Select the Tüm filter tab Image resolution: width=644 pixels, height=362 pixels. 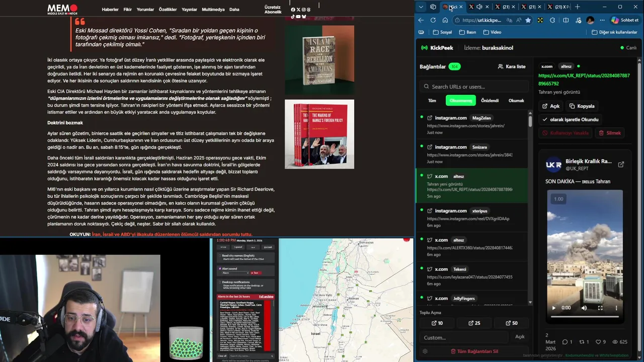tap(432, 101)
